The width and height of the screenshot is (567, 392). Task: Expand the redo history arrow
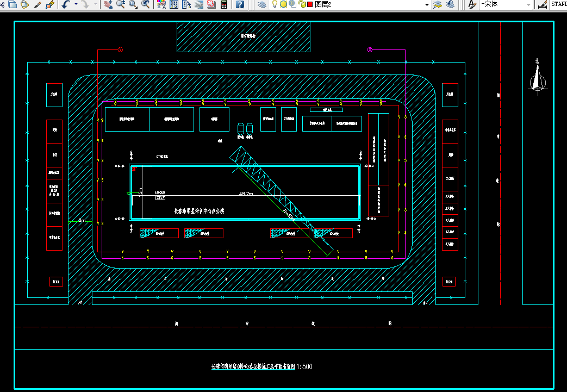(x=96, y=4)
